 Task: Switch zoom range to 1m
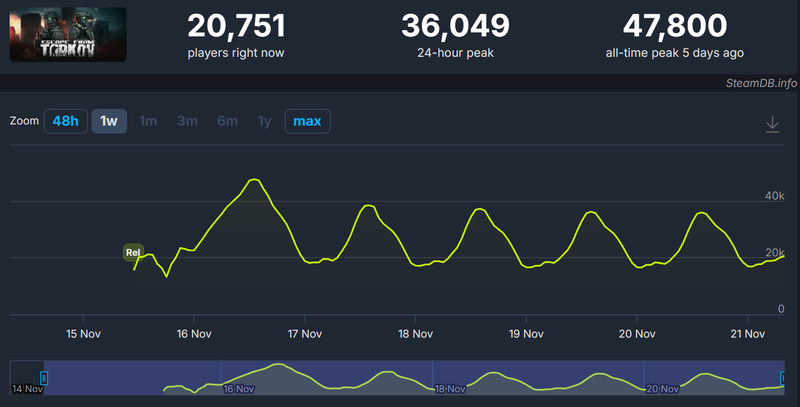(148, 121)
